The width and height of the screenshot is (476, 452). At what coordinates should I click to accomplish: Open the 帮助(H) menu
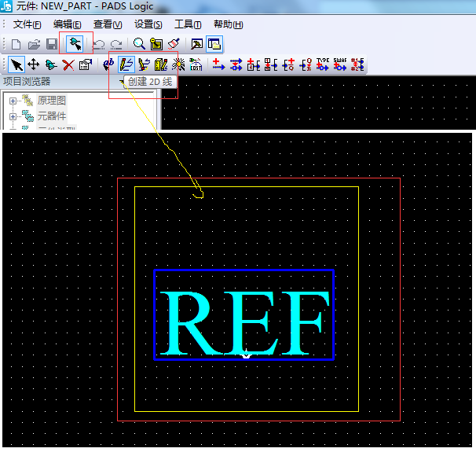click(229, 24)
